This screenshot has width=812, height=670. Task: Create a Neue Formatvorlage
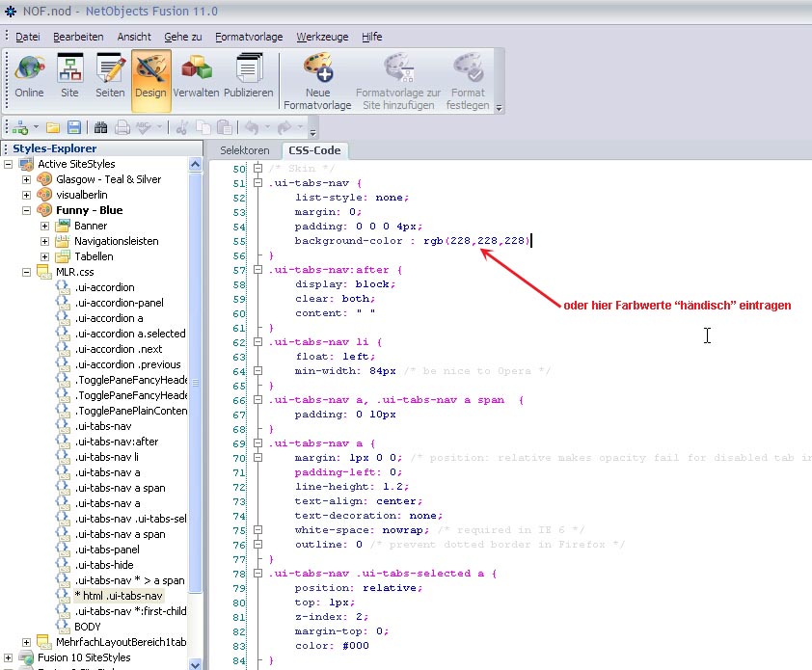317,81
